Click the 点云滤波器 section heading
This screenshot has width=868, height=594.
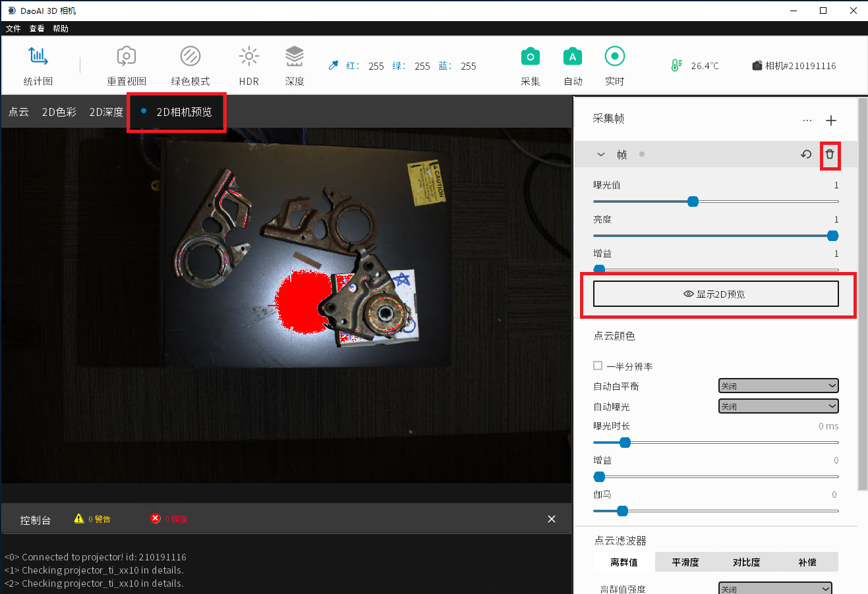pyautogui.click(x=620, y=541)
